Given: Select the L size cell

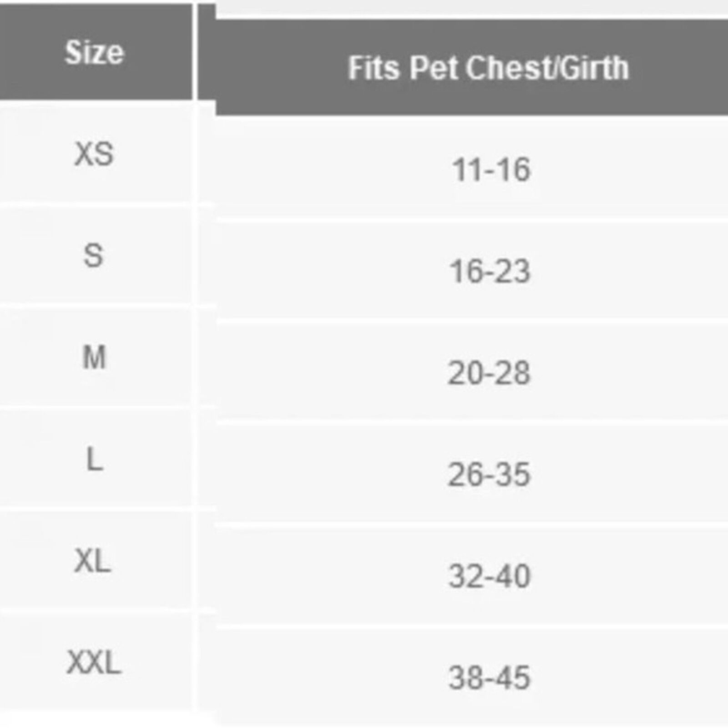Looking at the screenshot, I should click(x=95, y=459).
